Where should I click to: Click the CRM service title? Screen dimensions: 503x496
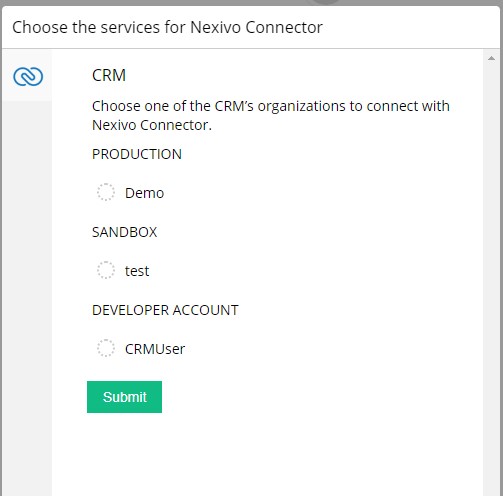point(109,75)
